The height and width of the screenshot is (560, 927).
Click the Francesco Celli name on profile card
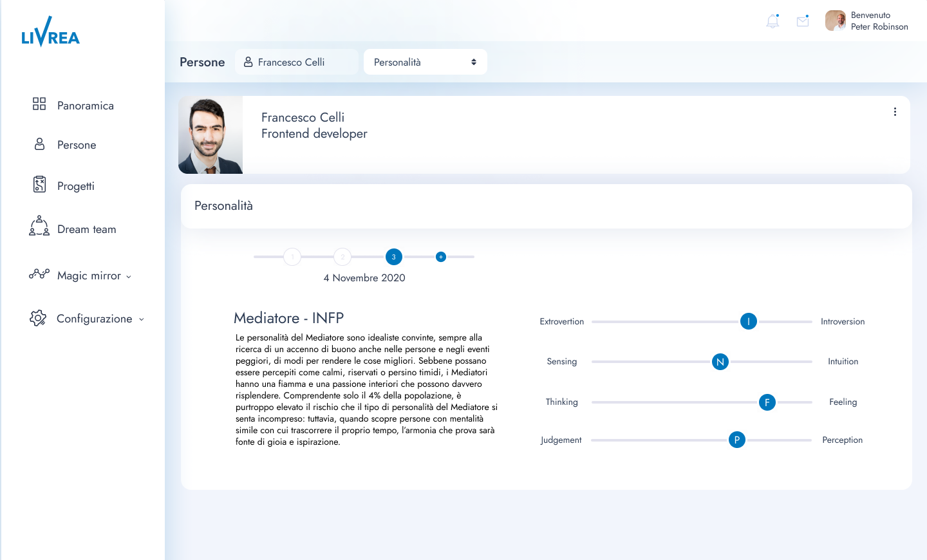pyautogui.click(x=303, y=117)
